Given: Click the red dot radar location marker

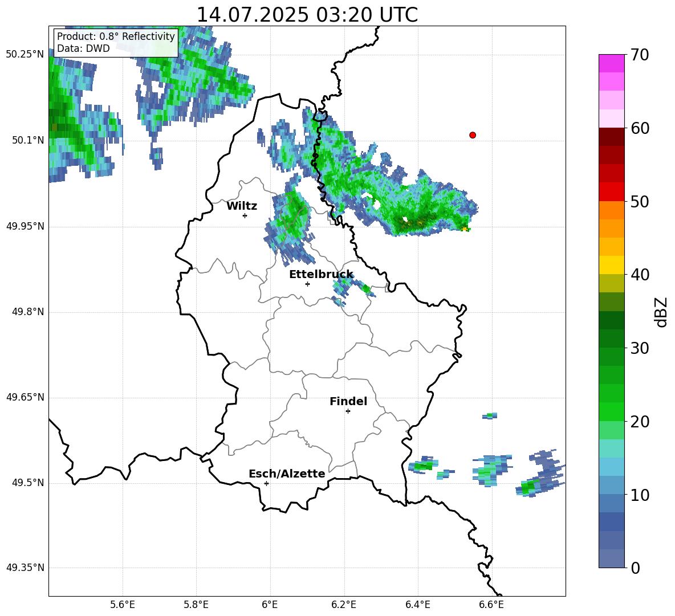Looking at the screenshot, I should pyautogui.click(x=473, y=135).
